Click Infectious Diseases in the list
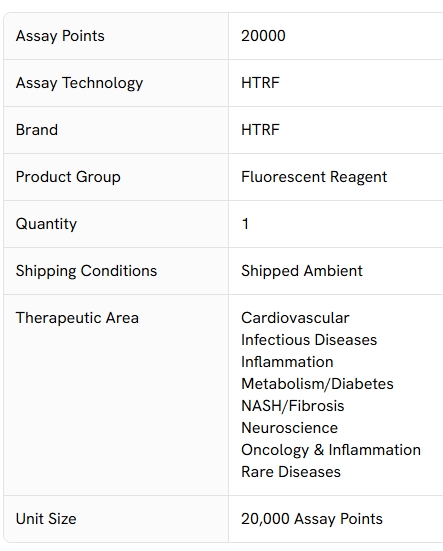The height and width of the screenshot is (551, 443). coord(309,340)
